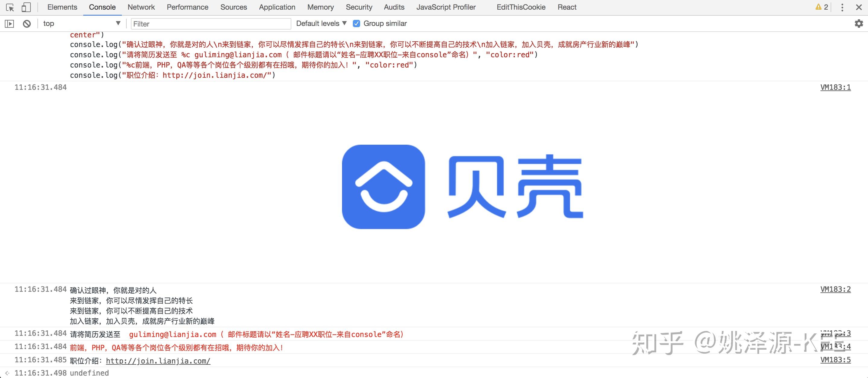Click the console sidebar toggle icon

9,23
